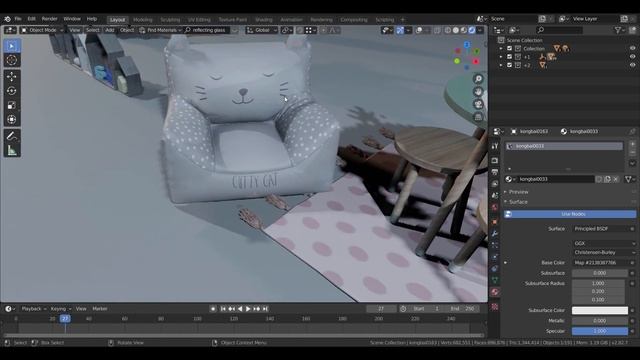Select the Cursor tool
The image size is (640, 360).
tap(12, 60)
